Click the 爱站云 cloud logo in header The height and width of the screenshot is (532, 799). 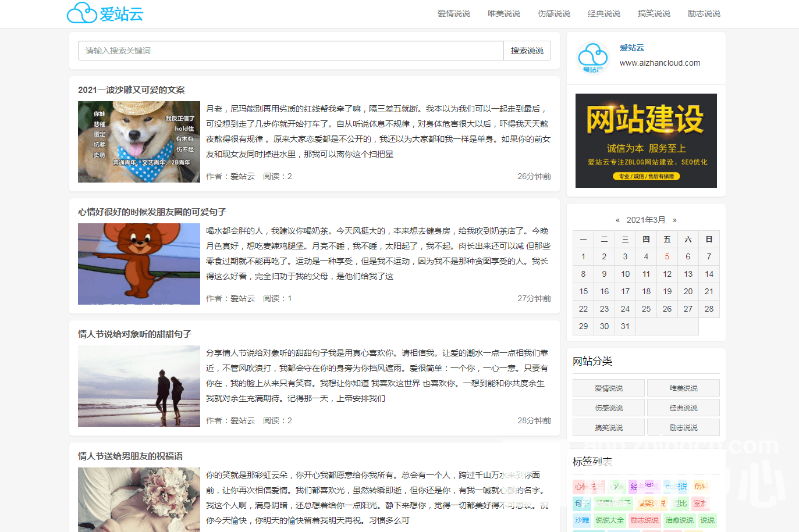point(105,13)
